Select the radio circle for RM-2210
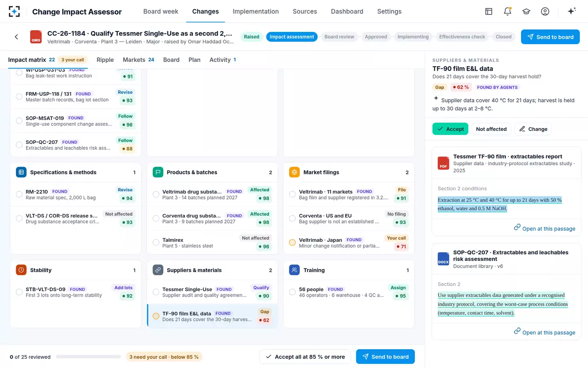The height and width of the screenshot is (368, 588). tap(19, 194)
